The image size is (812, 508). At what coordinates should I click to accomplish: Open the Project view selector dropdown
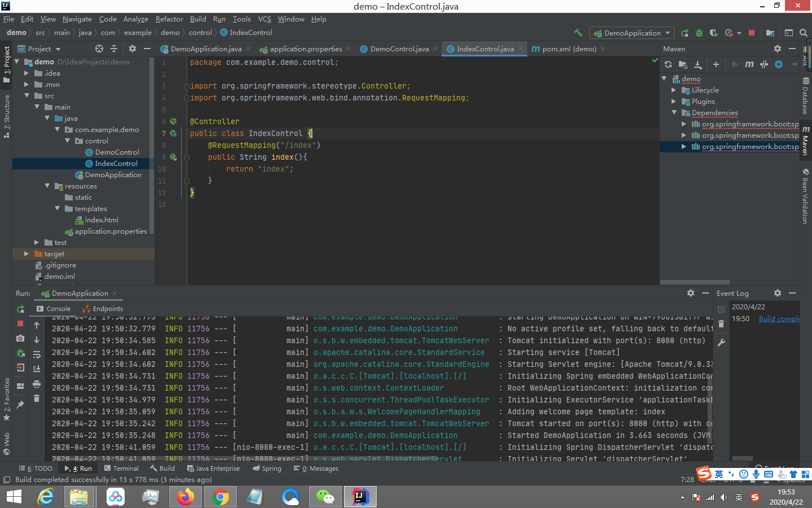[39, 49]
